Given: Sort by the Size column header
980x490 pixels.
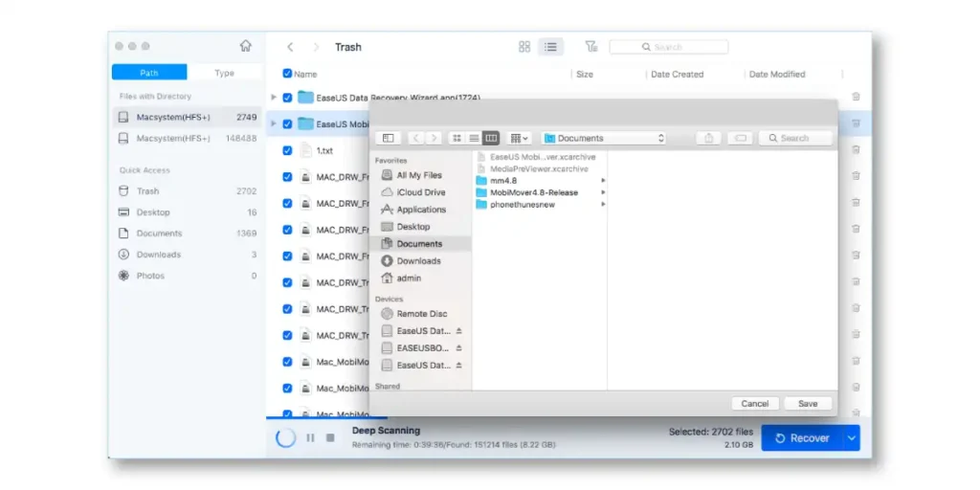Looking at the screenshot, I should [x=585, y=74].
